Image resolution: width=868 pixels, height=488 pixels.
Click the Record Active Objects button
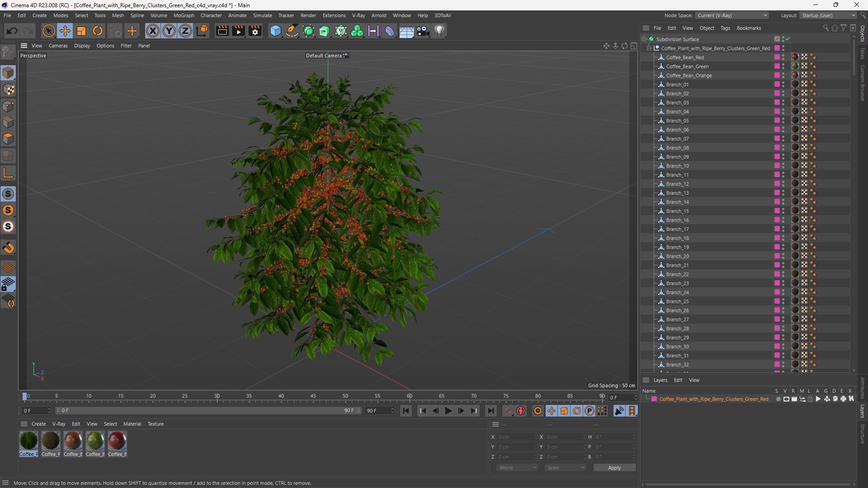[x=508, y=411]
